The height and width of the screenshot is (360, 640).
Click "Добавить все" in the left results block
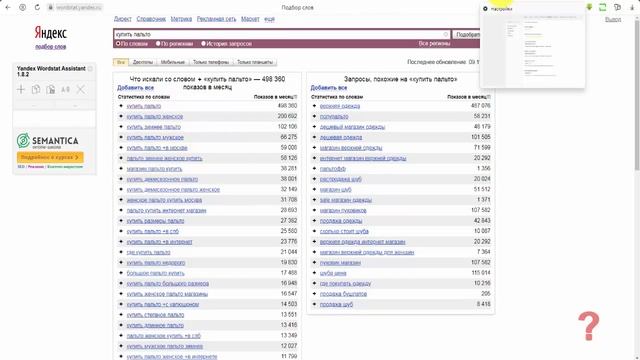[x=136, y=88]
